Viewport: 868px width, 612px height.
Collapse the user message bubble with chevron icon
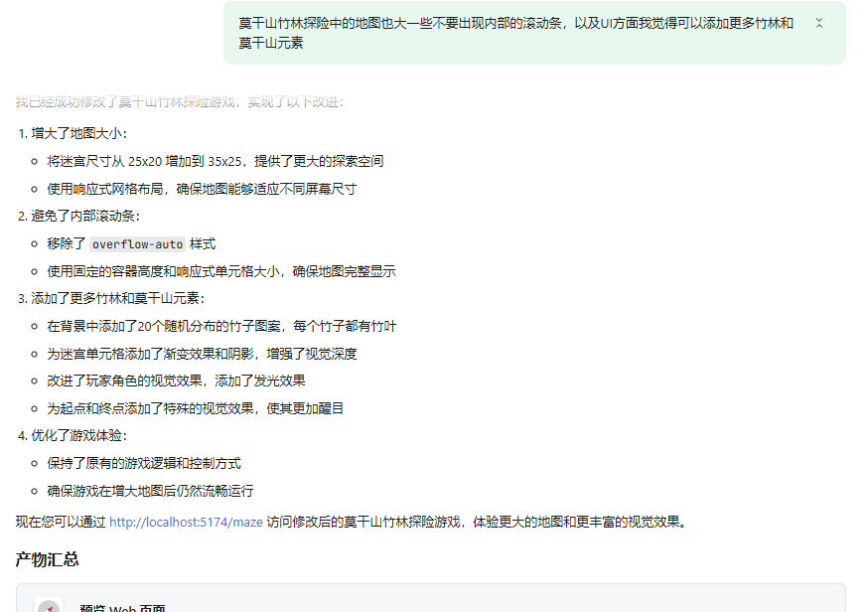tap(818, 23)
